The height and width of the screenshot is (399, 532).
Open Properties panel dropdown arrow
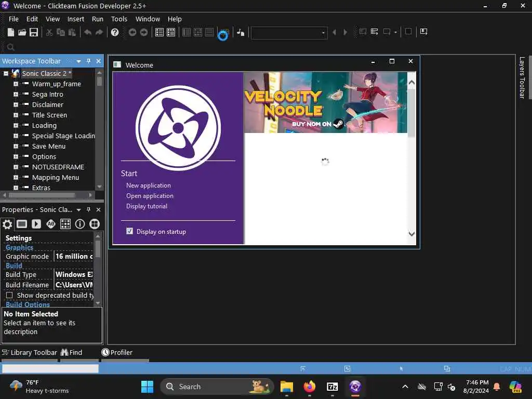pyautogui.click(x=79, y=210)
